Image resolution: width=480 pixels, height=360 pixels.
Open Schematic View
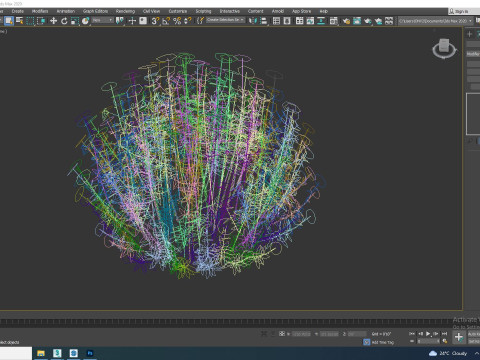tap(321, 21)
